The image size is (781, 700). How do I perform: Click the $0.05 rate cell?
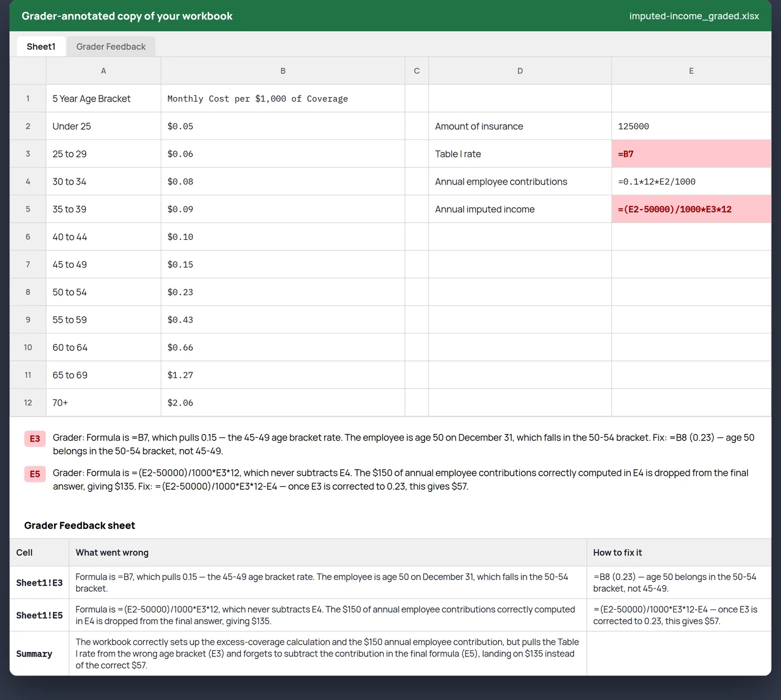click(283, 126)
